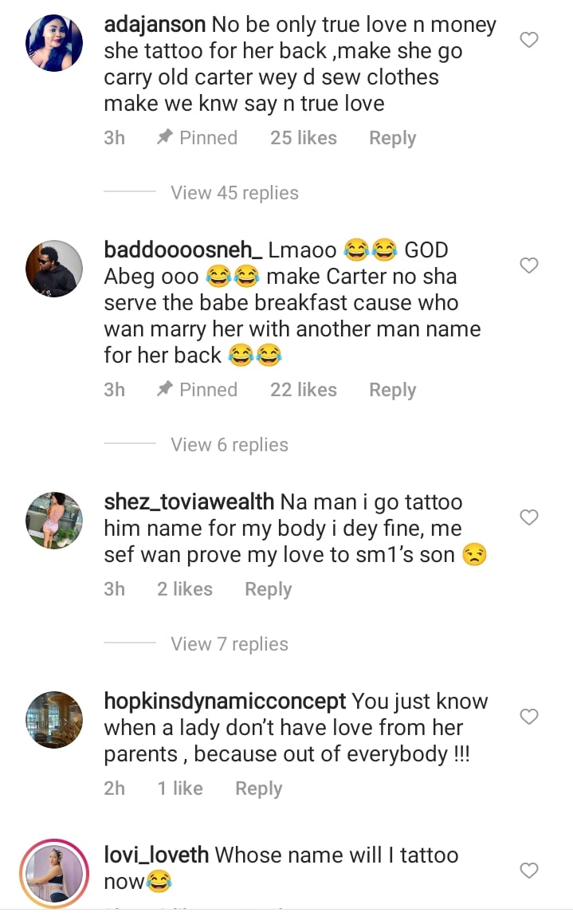Show who liked: 25 likes
Image resolution: width=573 pixels, height=924 pixels.
point(303,138)
